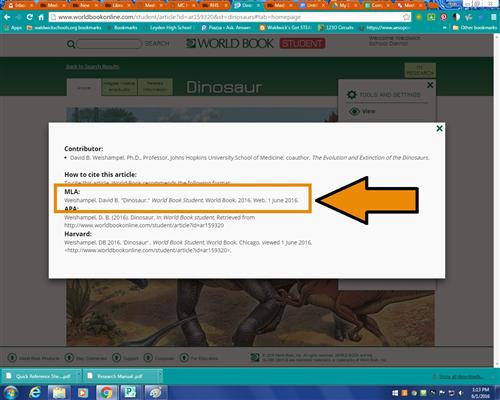Expand the World Book Products footer section

click(33, 358)
